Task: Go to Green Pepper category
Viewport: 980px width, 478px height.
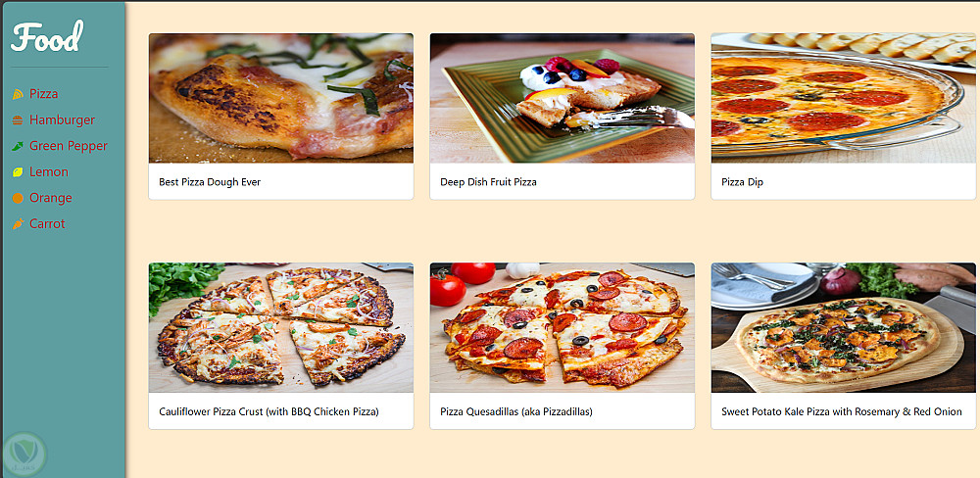Action: [69, 146]
